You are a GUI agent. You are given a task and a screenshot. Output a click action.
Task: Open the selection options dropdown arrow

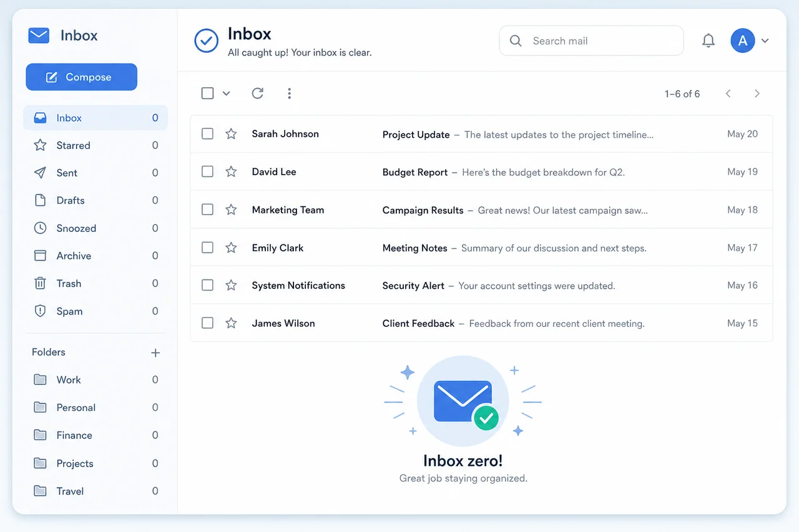(x=227, y=94)
